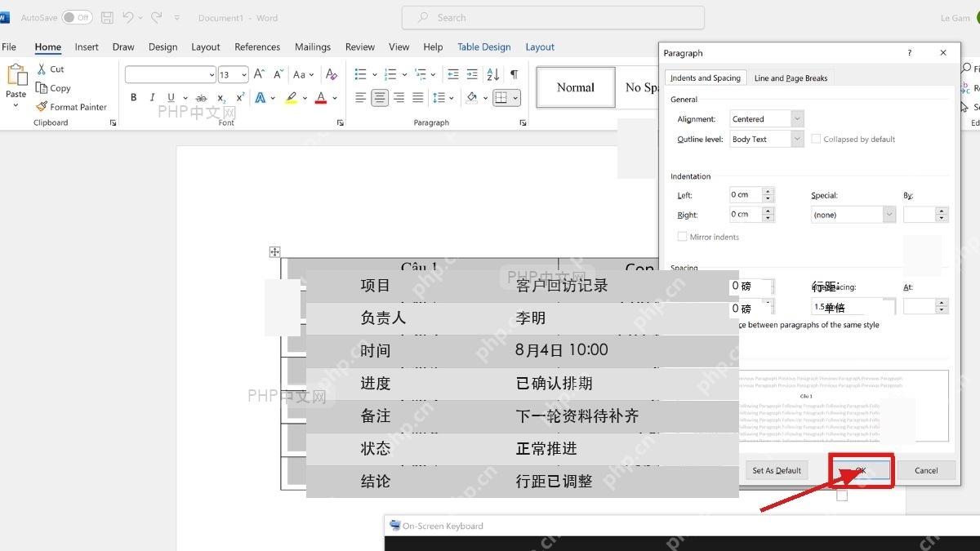Open the File menu
Viewport: 980px width, 551px height.
click(9, 47)
